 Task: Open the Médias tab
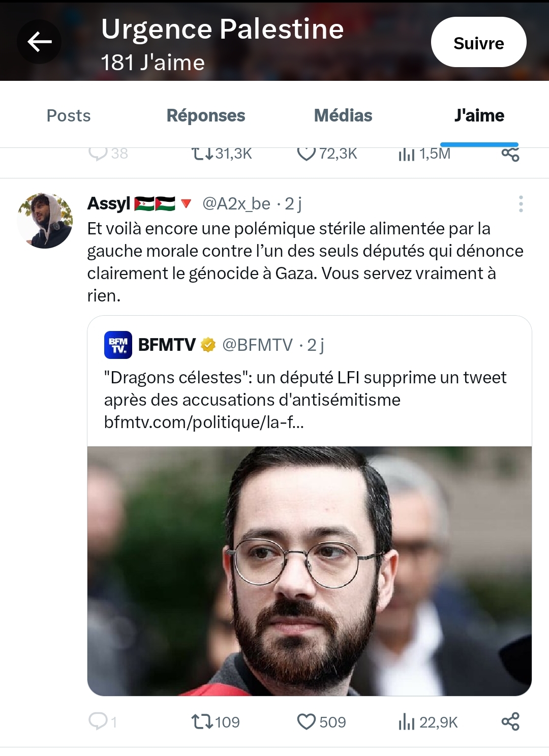point(343,115)
